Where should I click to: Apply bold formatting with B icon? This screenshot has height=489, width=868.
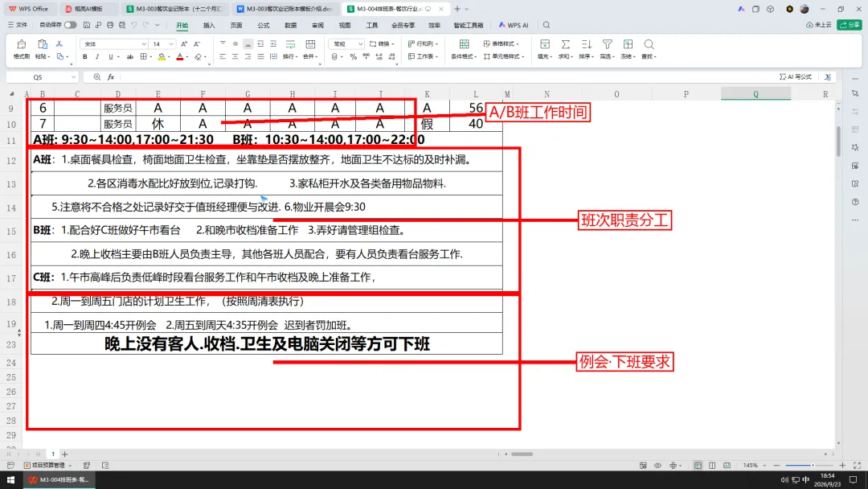tap(84, 56)
